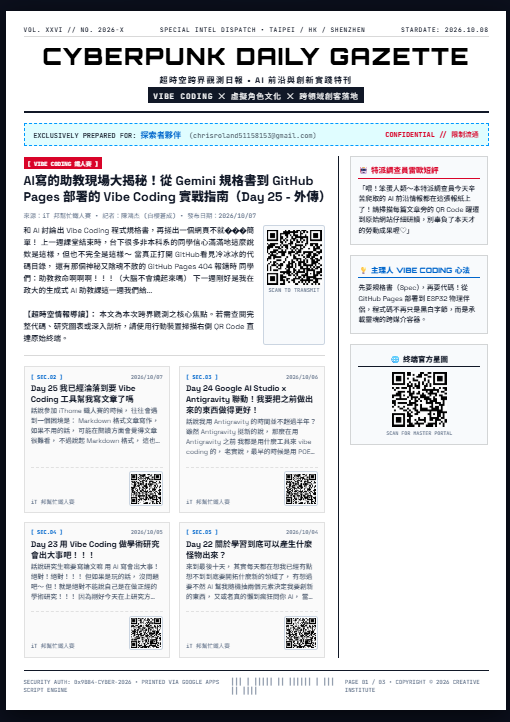Click the [ SEC.03 ] label
Viewport: 510px width, 722px height.
point(202,377)
